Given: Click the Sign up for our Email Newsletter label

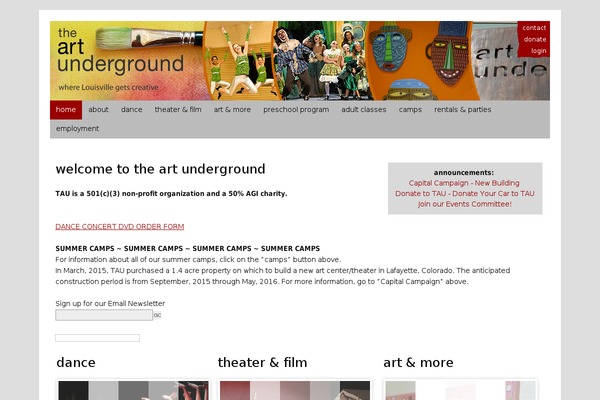Looking at the screenshot, I should point(110,304).
